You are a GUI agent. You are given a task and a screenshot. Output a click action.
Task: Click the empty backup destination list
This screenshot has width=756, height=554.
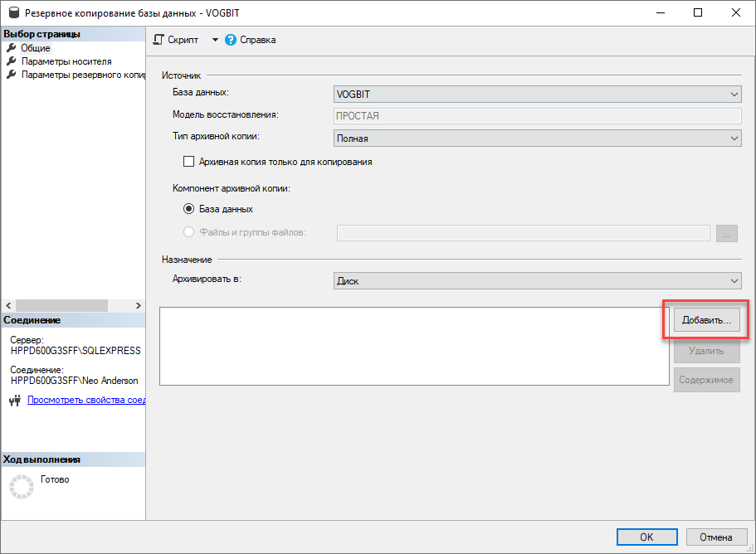click(x=414, y=346)
